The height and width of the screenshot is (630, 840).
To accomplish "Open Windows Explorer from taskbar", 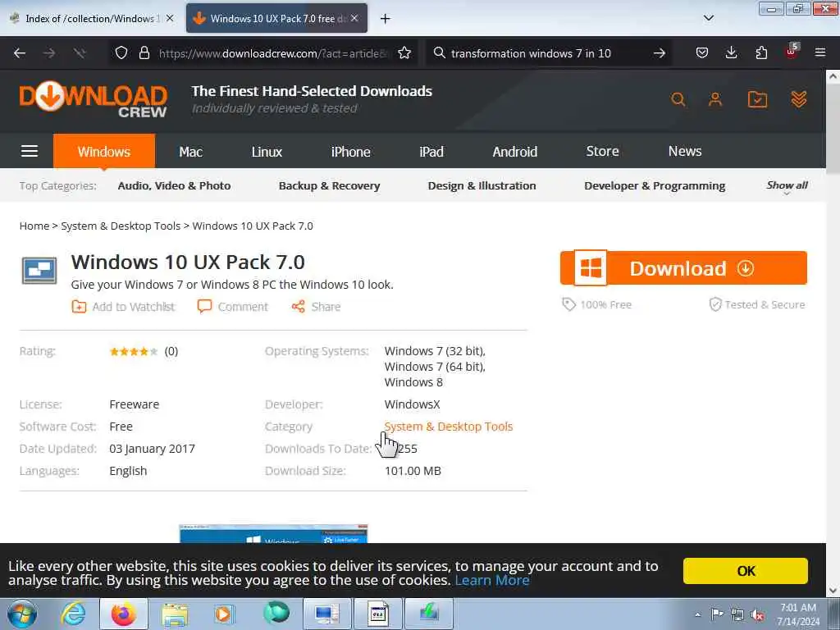I will click(175, 614).
